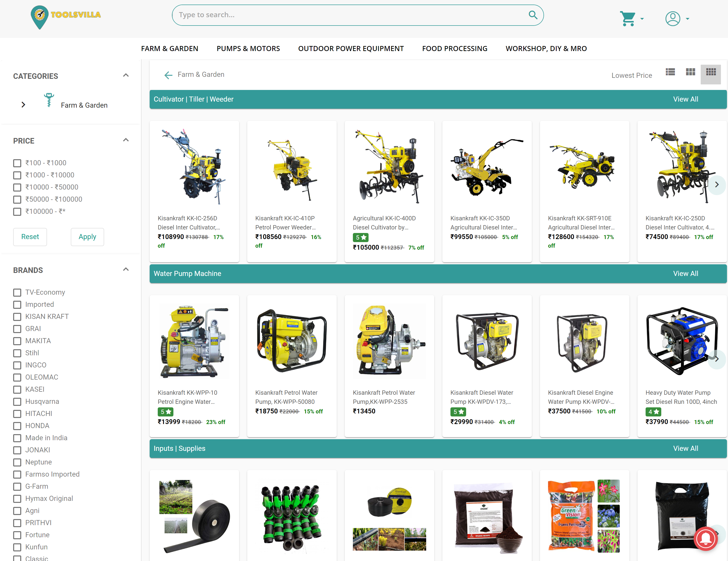Check the ₹100000 - ₹* price filter
The width and height of the screenshot is (728, 561).
coord(17,212)
